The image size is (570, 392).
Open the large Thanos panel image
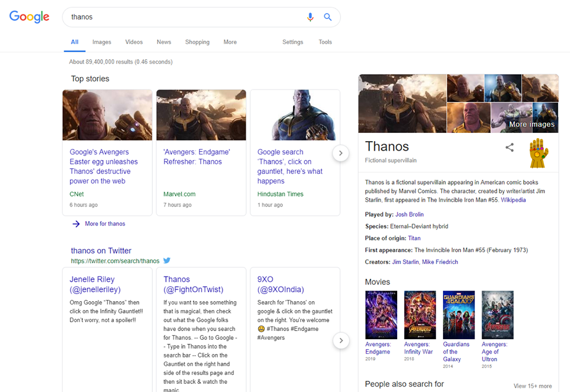click(403, 103)
